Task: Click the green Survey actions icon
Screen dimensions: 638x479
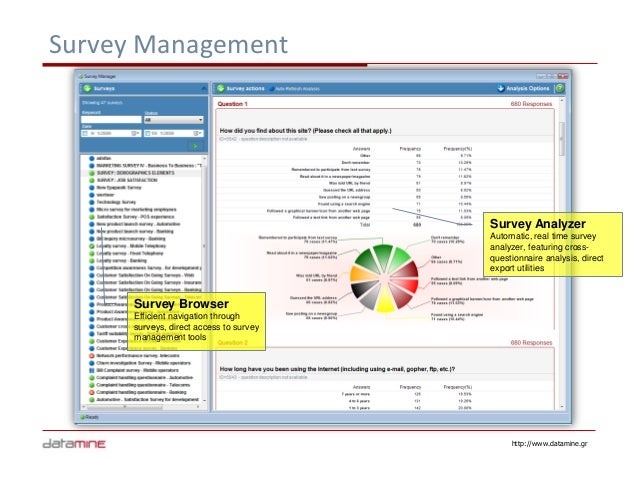Action: click(221, 88)
